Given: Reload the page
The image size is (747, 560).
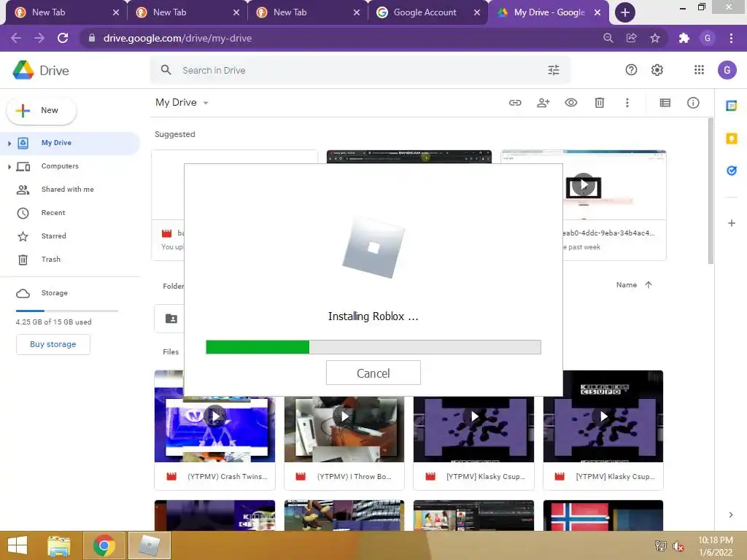Looking at the screenshot, I should click(63, 38).
